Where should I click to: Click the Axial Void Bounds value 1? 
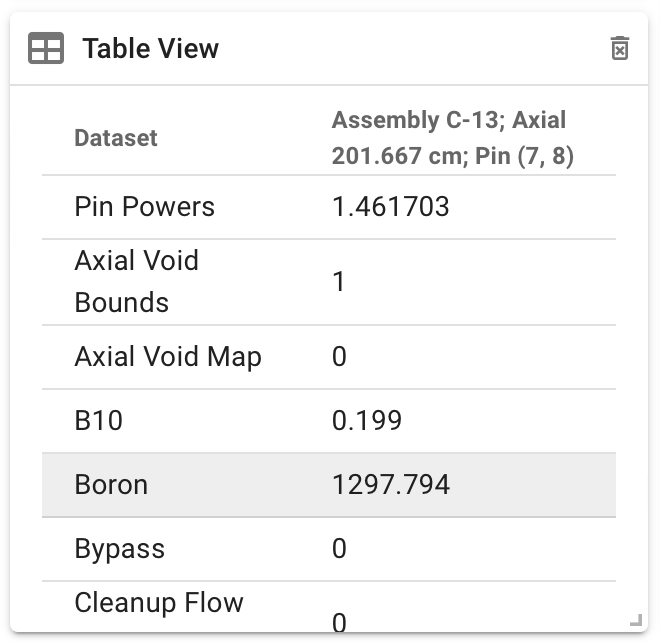(x=339, y=282)
